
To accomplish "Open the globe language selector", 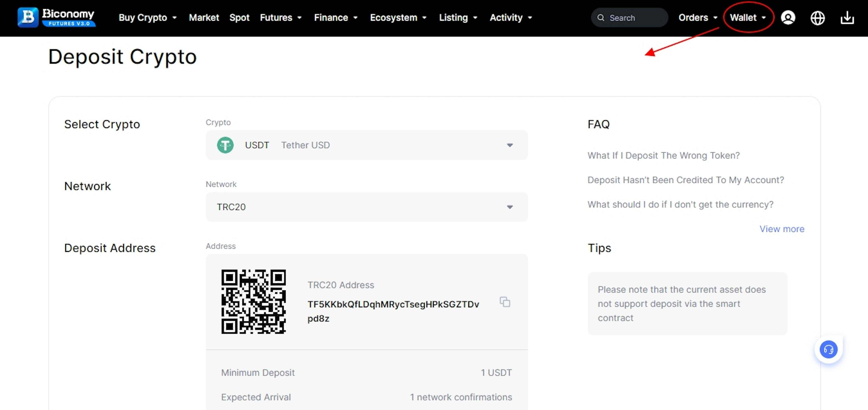I will [817, 18].
